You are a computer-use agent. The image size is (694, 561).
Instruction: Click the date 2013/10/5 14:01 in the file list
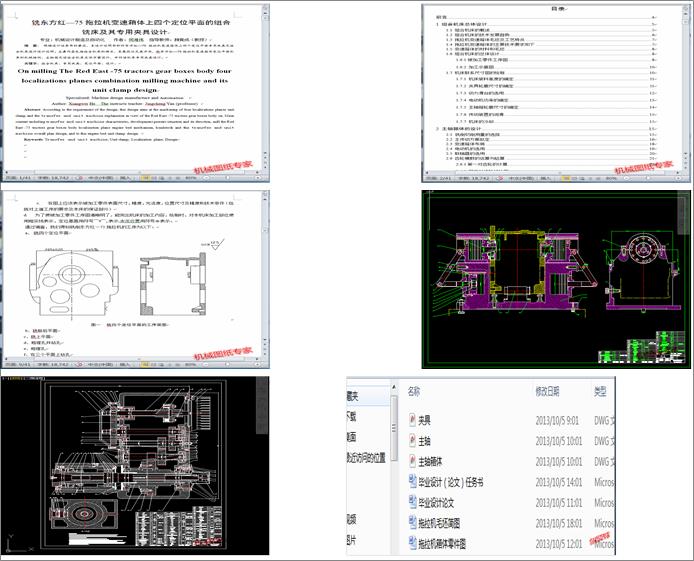(559, 482)
